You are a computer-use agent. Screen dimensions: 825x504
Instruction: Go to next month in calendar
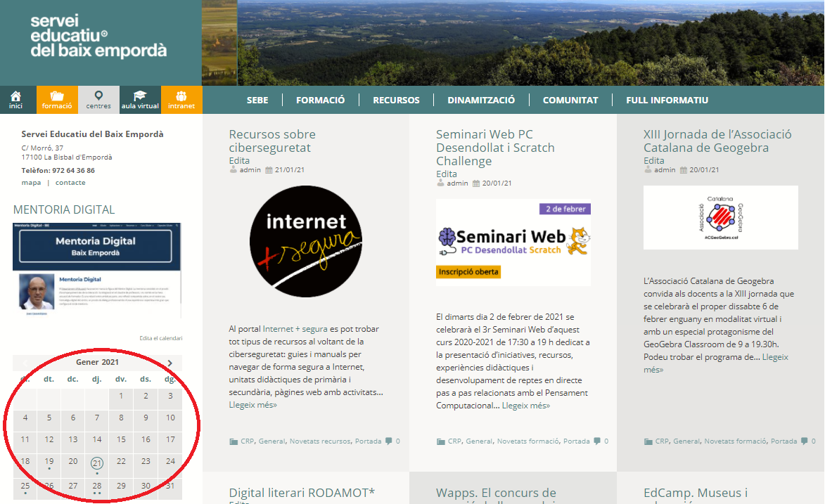(x=170, y=363)
